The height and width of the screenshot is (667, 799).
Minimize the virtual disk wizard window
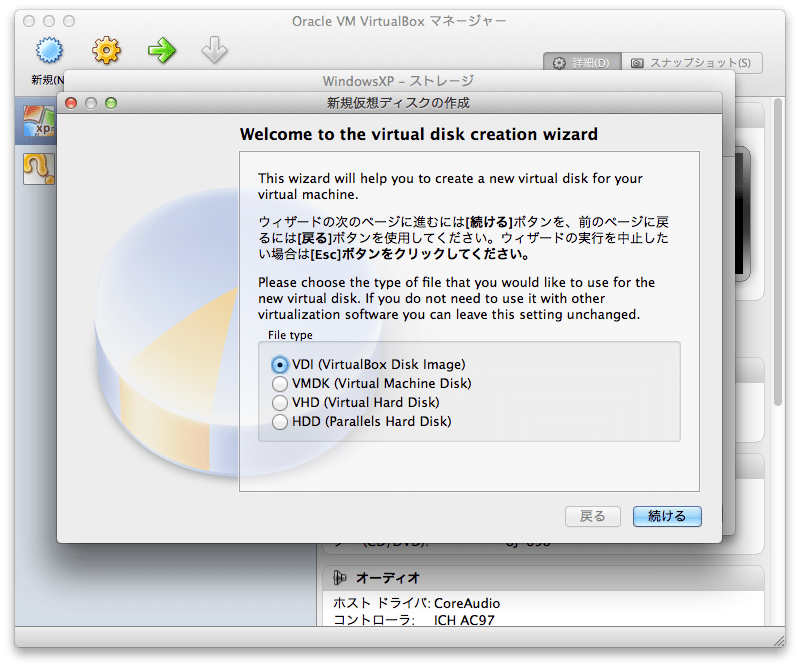[x=91, y=103]
